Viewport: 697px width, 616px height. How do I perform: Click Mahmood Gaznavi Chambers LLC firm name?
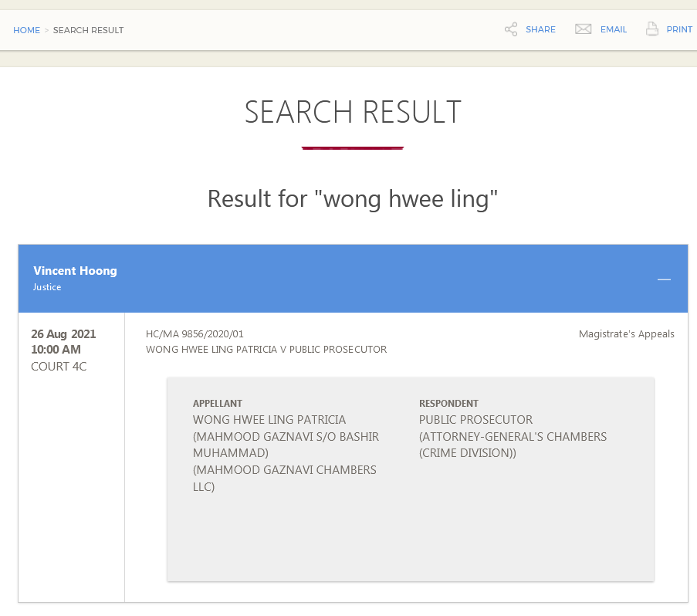tap(284, 478)
